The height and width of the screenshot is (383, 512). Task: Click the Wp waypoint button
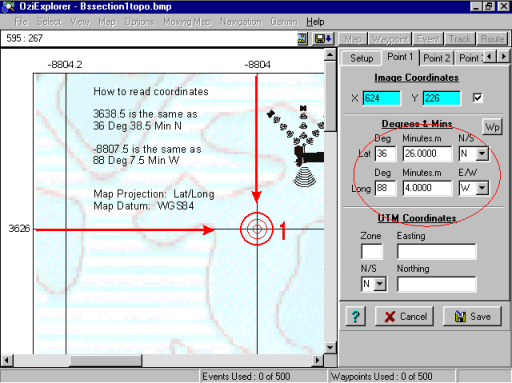492,127
